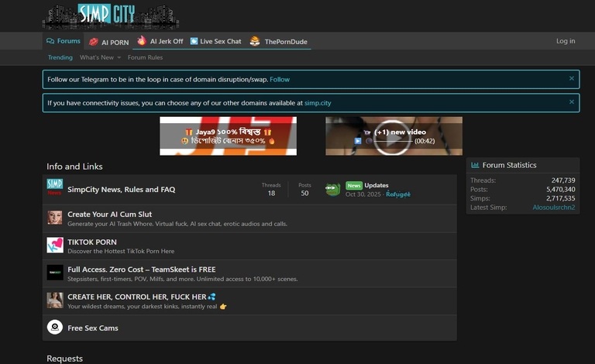Image resolution: width=595 pixels, height=364 pixels.
Task: Open the Refugee user profile
Action: [x=398, y=194]
